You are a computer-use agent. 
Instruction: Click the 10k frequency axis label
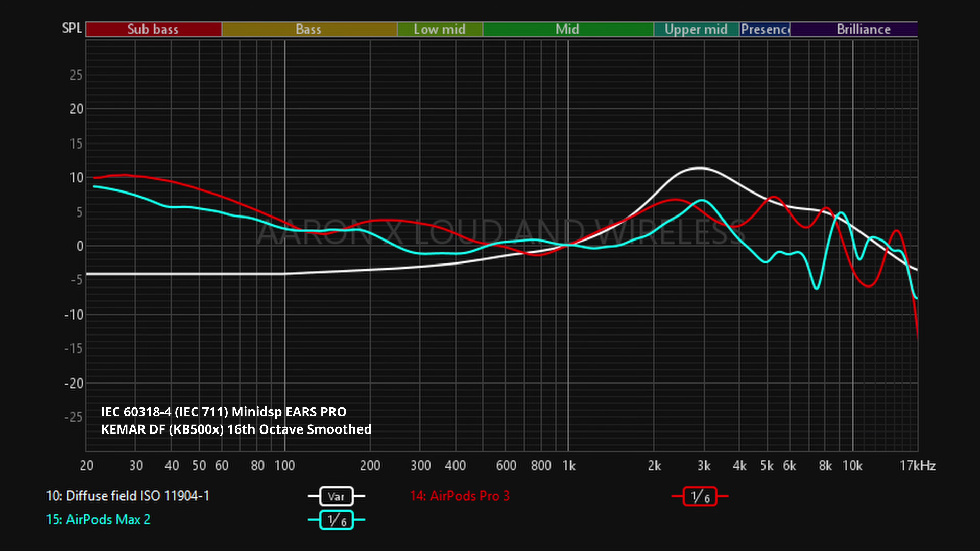tap(852, 466)
